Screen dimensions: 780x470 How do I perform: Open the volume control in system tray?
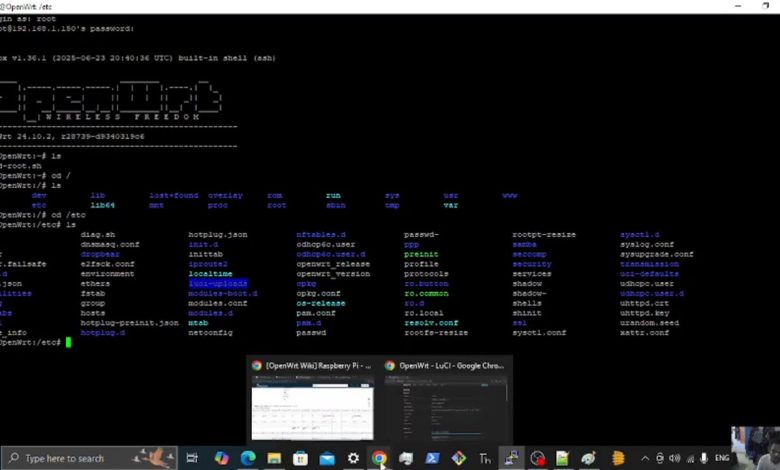coord(675,459)
